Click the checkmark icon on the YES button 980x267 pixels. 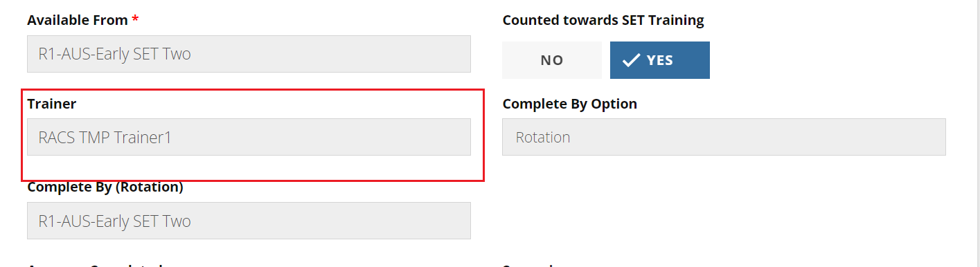(x=630, y=60)
